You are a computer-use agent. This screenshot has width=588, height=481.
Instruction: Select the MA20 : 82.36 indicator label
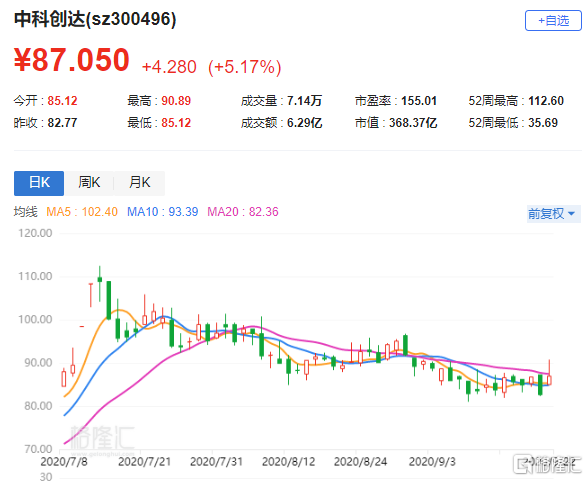[243, 212]
